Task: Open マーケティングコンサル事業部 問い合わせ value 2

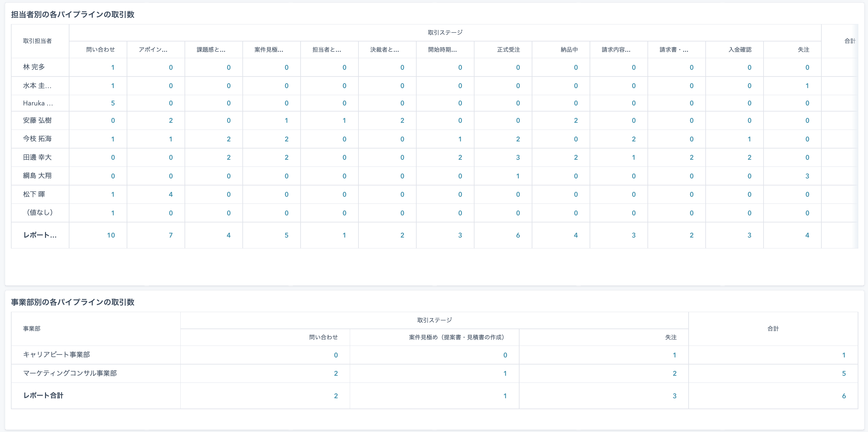Action: coord(336,373)
